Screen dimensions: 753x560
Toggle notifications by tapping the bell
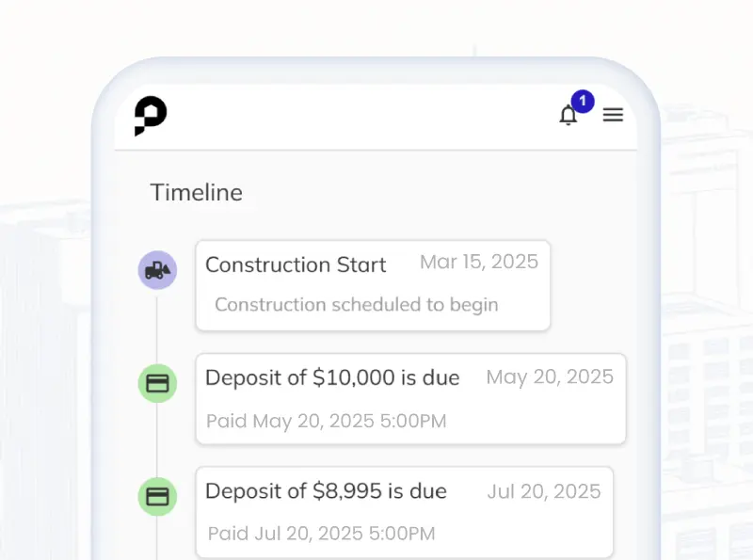(x=569, y=117)
